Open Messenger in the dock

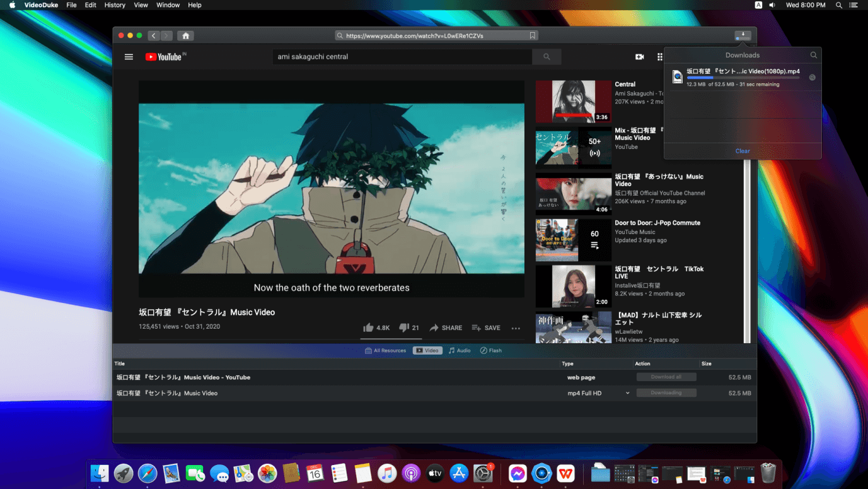(518, 473)
